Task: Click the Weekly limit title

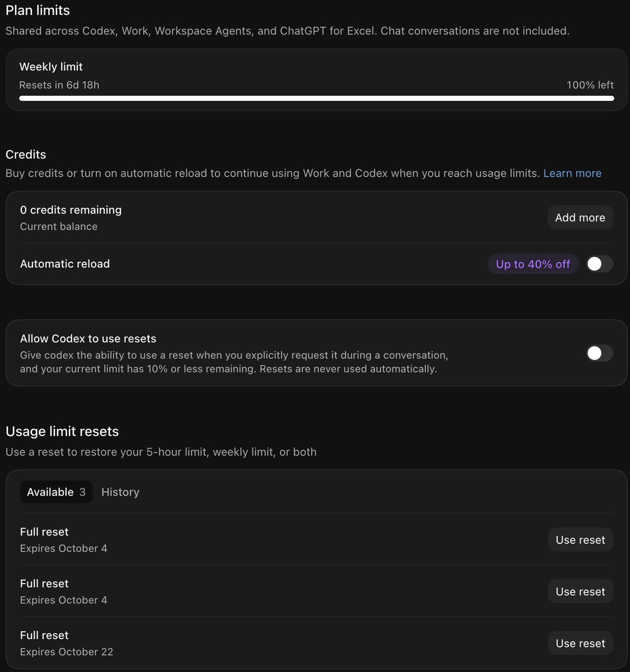Action: [x=51, y=67]
